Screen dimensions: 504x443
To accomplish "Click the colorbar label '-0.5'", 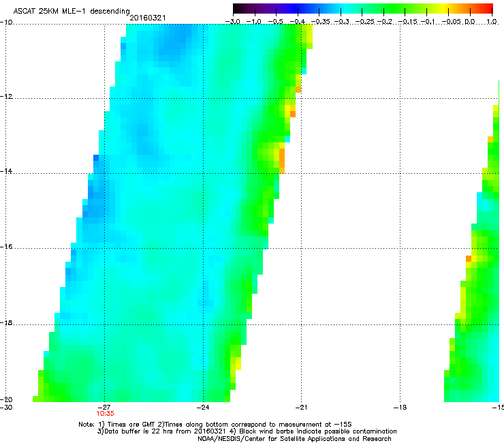I will tap(276, 22).
